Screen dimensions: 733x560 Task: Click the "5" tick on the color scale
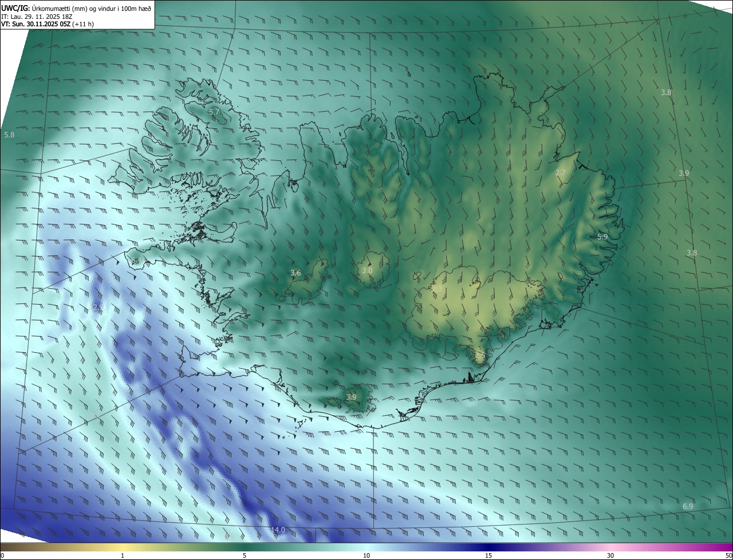click(245, 555)
